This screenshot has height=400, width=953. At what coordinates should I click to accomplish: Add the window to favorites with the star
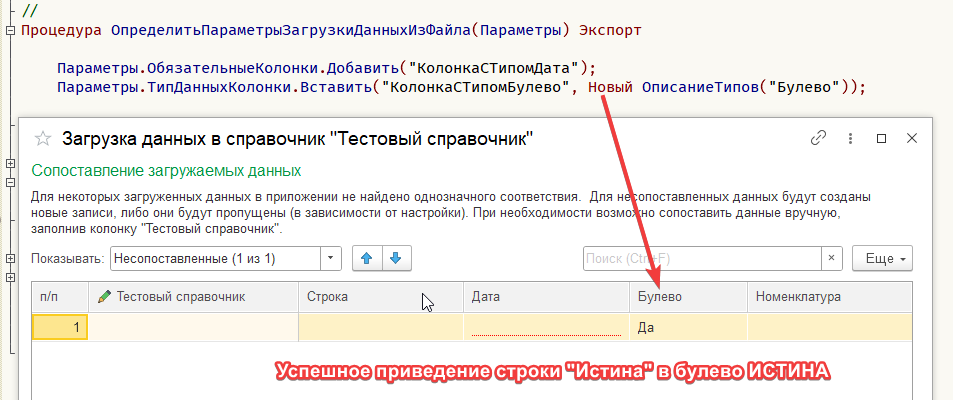point(42,139)
